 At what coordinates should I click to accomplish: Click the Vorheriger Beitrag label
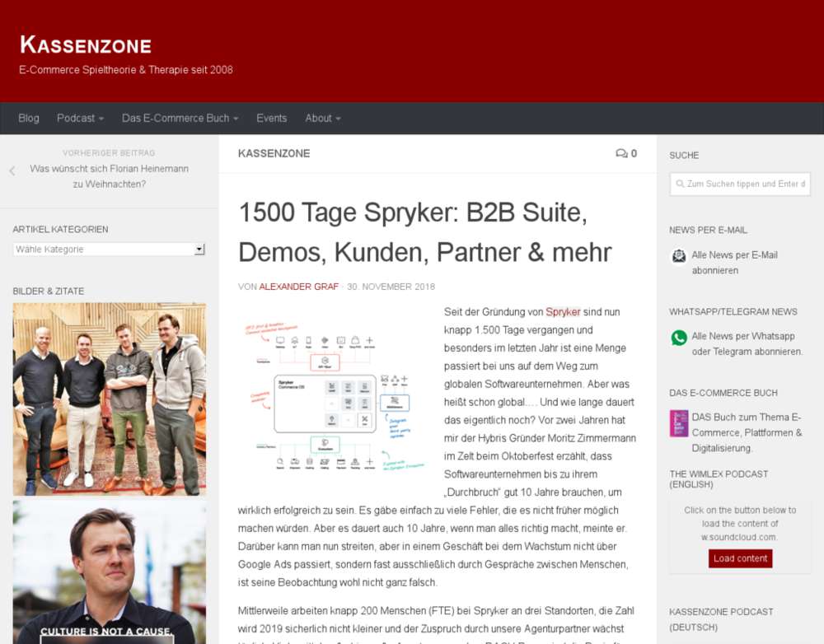tap(109, 153)
